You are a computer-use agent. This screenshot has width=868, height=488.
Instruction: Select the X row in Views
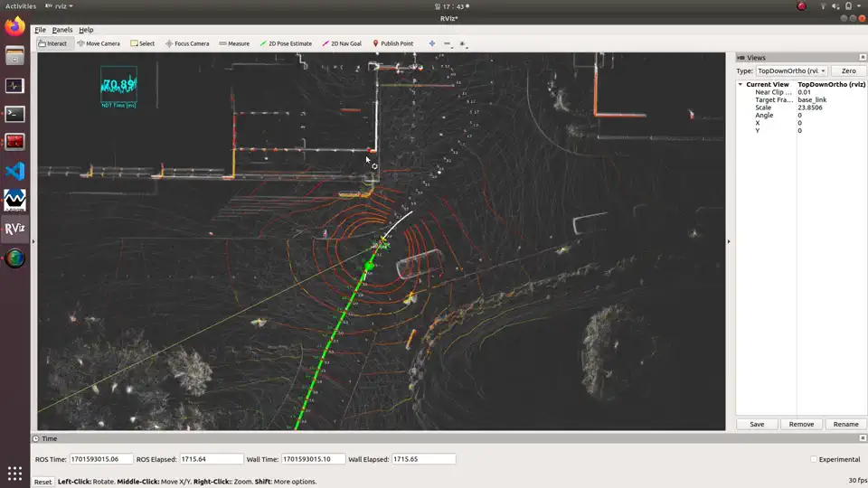point(801,123)
